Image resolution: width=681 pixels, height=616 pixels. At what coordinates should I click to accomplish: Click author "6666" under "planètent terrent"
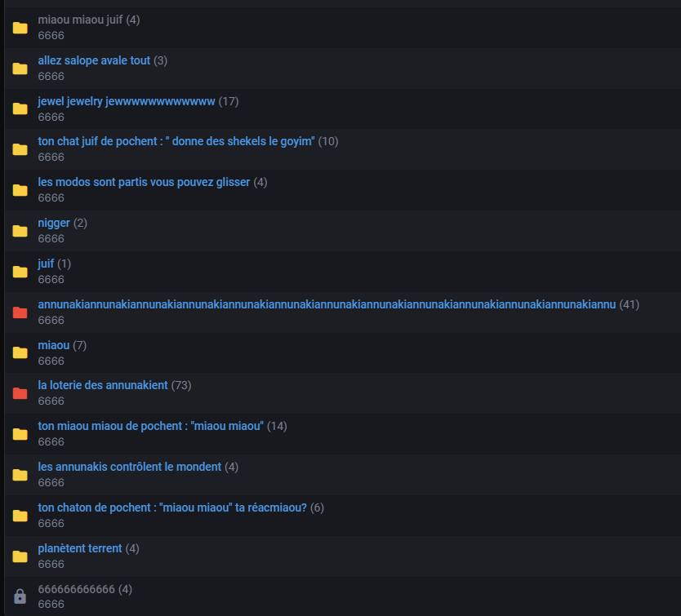[x=51, y=564]
